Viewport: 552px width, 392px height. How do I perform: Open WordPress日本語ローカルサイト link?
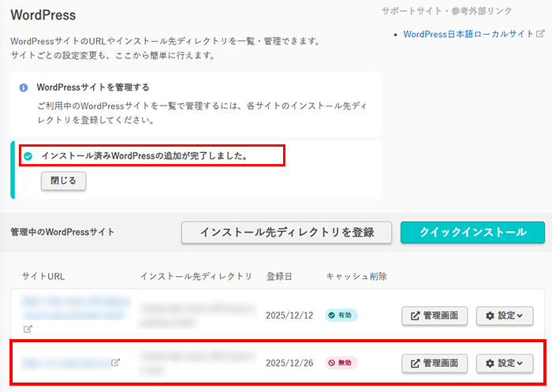pyautogui.click(x=468, y=34)
